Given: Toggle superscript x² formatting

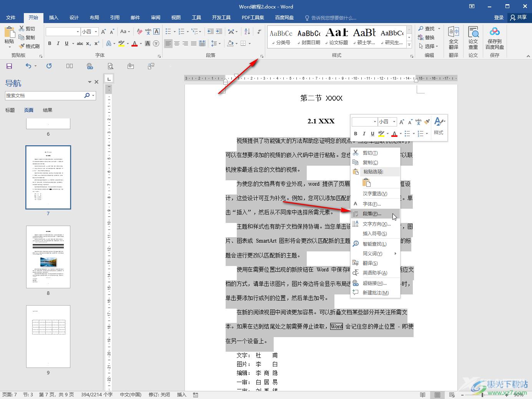Looking at the screenshot, I should click(x=97, y=43).
